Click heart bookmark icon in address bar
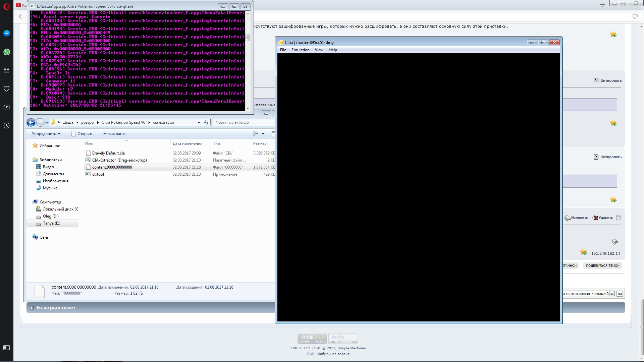 (x=635, y=17)
